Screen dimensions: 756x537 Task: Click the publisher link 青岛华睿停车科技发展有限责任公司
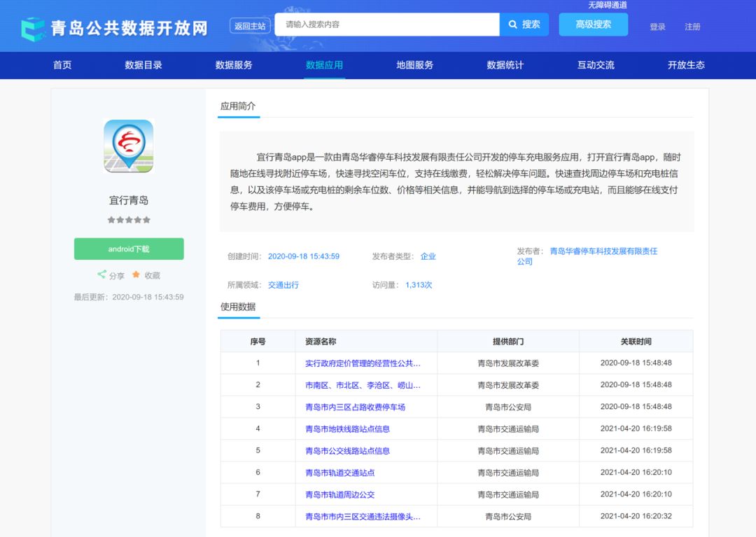point(587,256)
